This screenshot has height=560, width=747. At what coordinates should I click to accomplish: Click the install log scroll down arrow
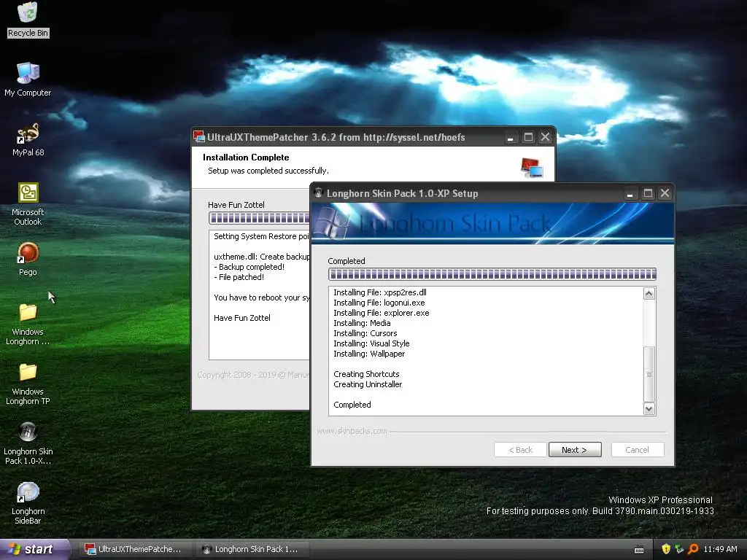coord(649,408)
